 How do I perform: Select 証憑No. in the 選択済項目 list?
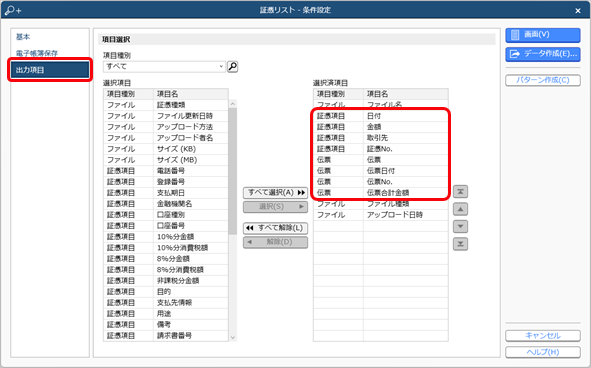click(x=381, y=149)
